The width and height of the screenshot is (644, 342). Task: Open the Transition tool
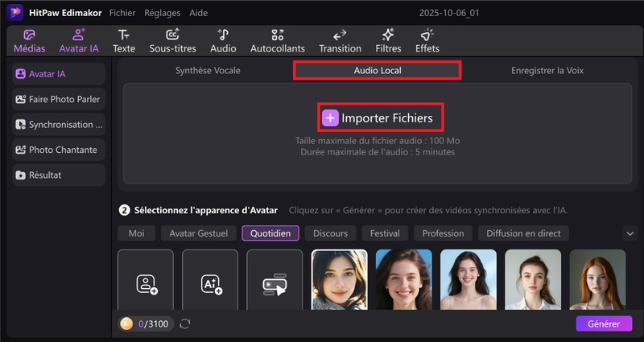[340, 41]
